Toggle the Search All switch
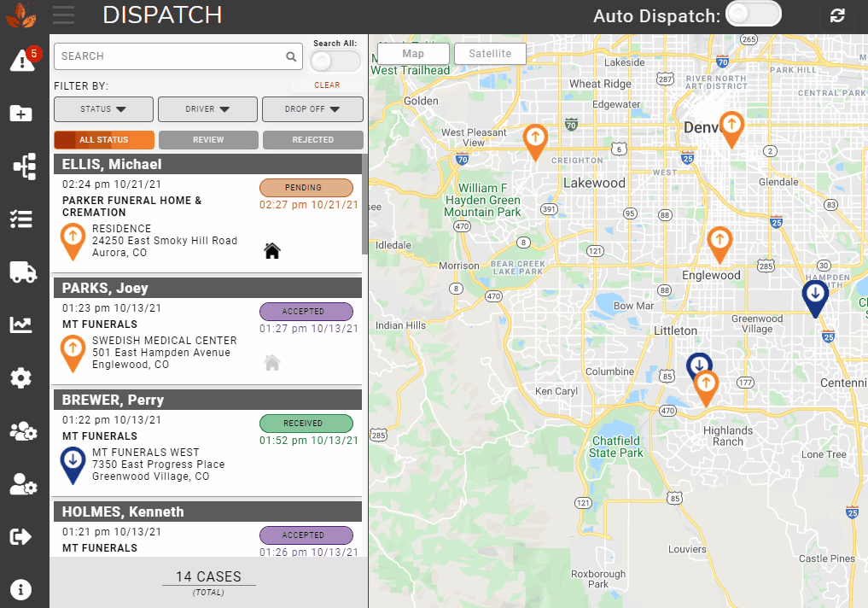Image resolution: width=868 pixels, height=608 pixels. pyautogui.click(x=334, y=61)
